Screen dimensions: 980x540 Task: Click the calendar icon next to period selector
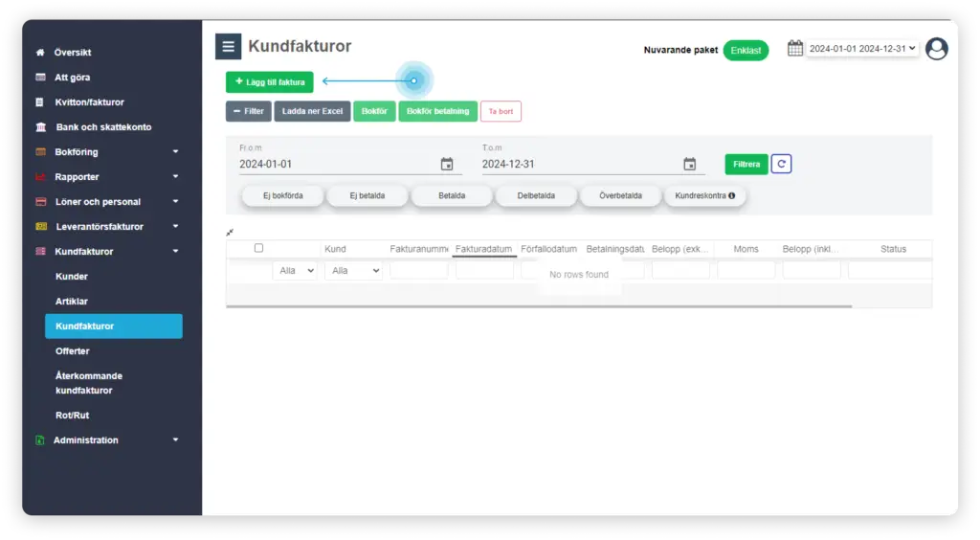[x=795, y=48]
